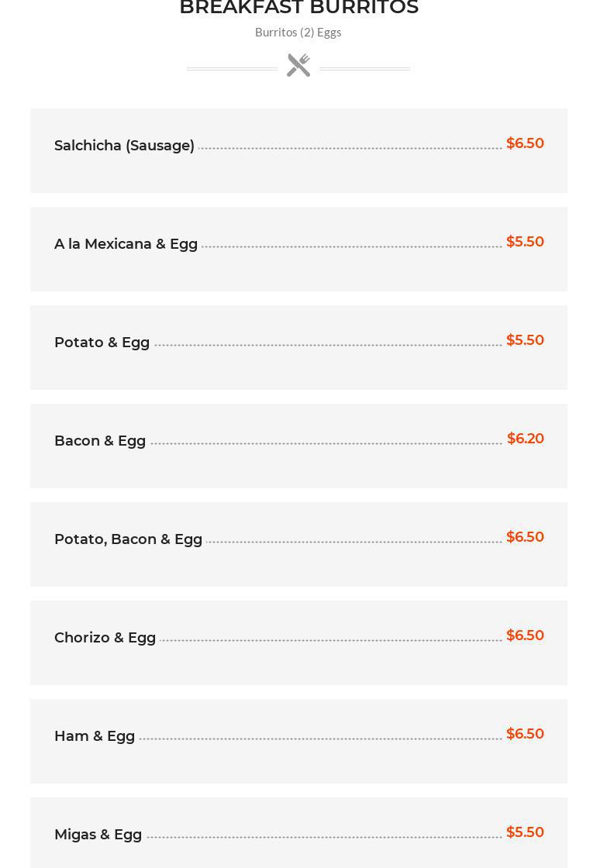This screenshot has width=597, height=868.
Task: Choose the Potato & Egg item name
Action: click(102, 343)
